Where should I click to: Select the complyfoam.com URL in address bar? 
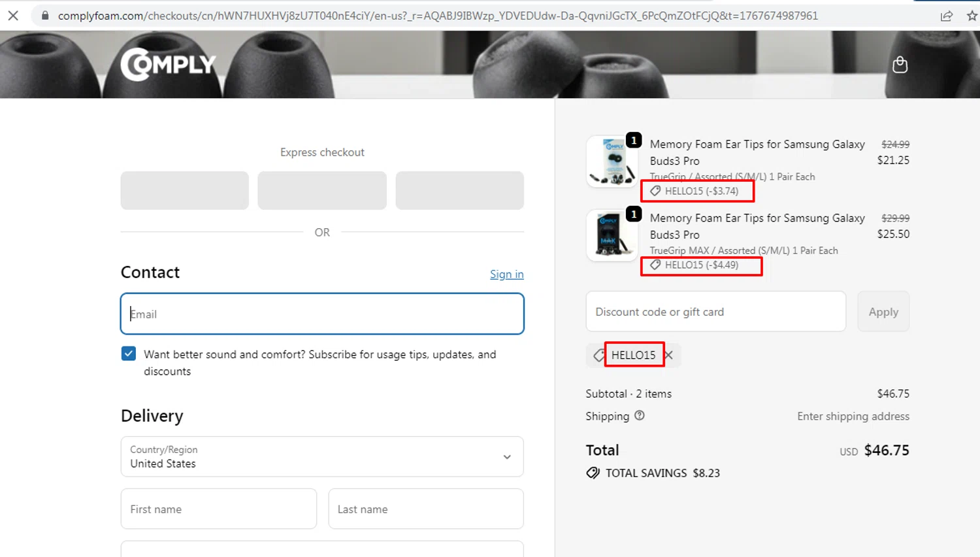pyautogui.click(x=438, y=15)
